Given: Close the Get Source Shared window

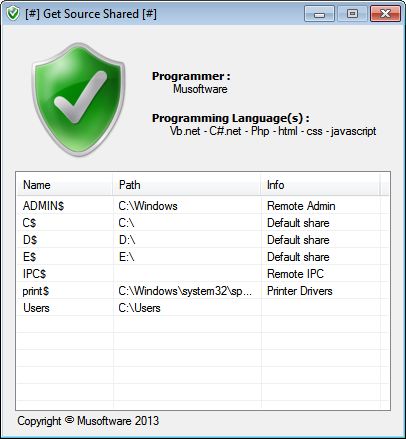Looking at the screenshot, I should click(x=385, y=14).
